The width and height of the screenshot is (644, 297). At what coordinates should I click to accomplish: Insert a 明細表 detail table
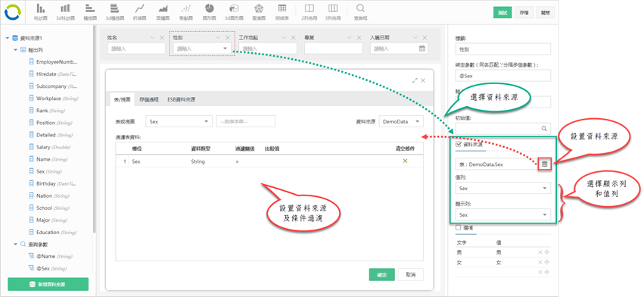[x=282, y=12]
